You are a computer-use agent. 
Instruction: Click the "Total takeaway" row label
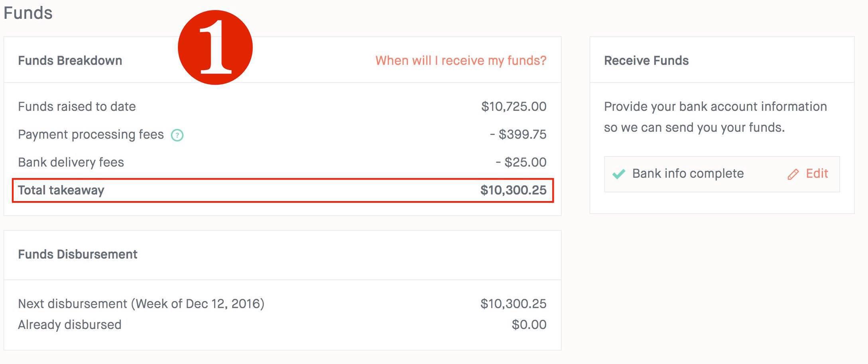point(61,190)
